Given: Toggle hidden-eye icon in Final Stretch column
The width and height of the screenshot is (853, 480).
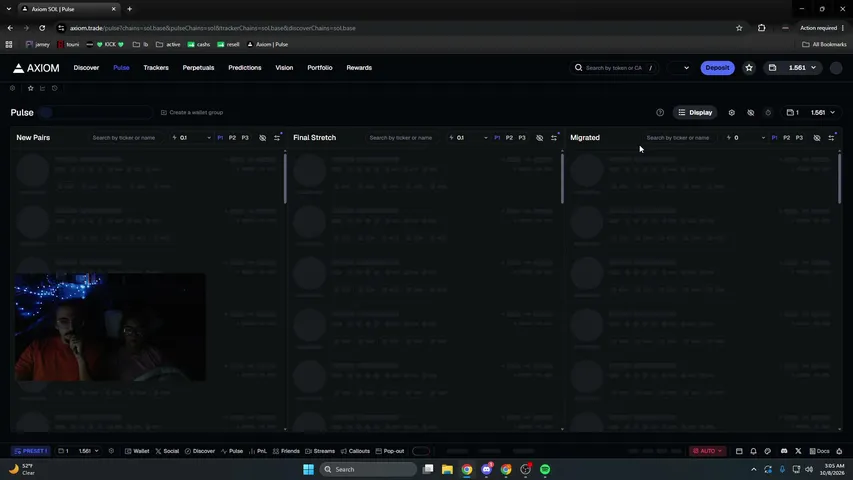Looking at the screenshot, I should tap(540, 138).
